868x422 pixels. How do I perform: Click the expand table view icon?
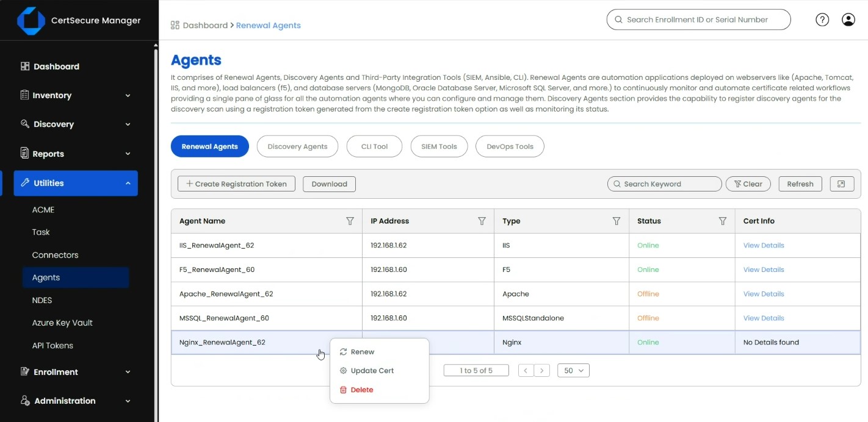tap(842, 184)
